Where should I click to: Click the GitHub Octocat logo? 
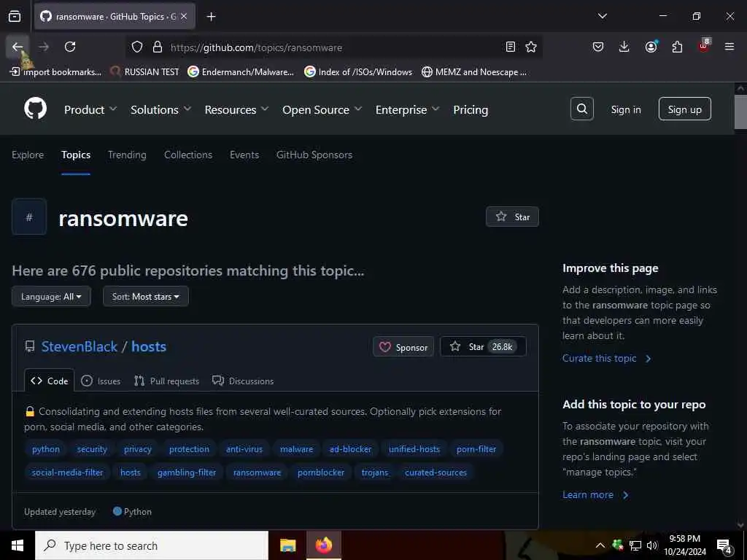pos(36,109)
